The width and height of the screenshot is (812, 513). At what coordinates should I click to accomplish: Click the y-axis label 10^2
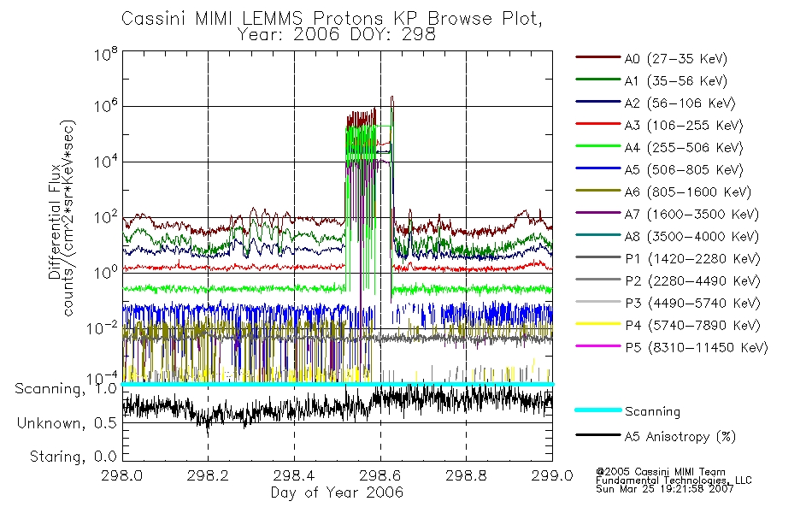106,216
